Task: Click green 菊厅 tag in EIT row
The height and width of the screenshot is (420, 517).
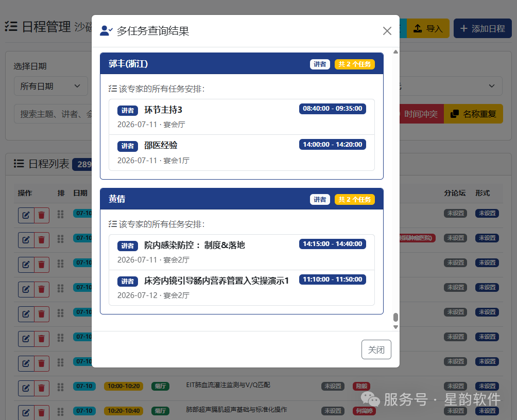Action: [160, 386]
